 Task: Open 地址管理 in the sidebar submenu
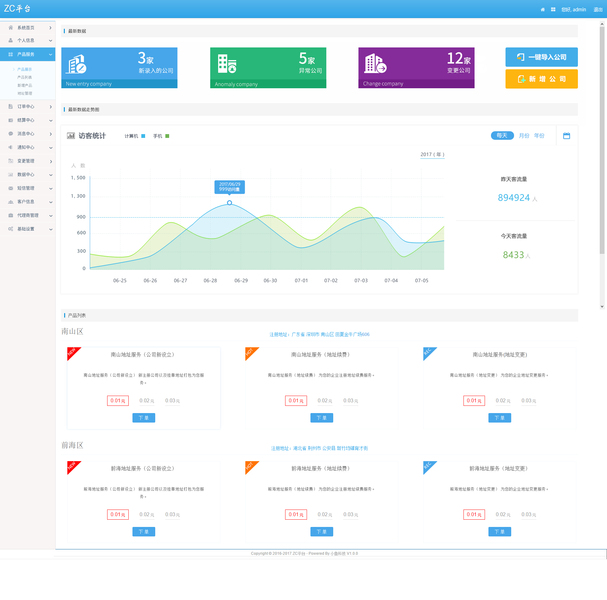[x=25, y=93]
